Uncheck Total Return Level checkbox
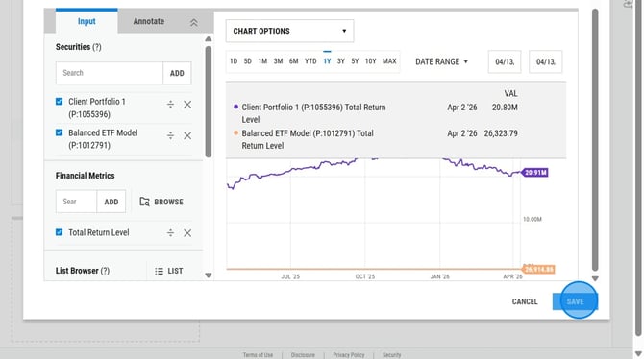 (60, 232)
